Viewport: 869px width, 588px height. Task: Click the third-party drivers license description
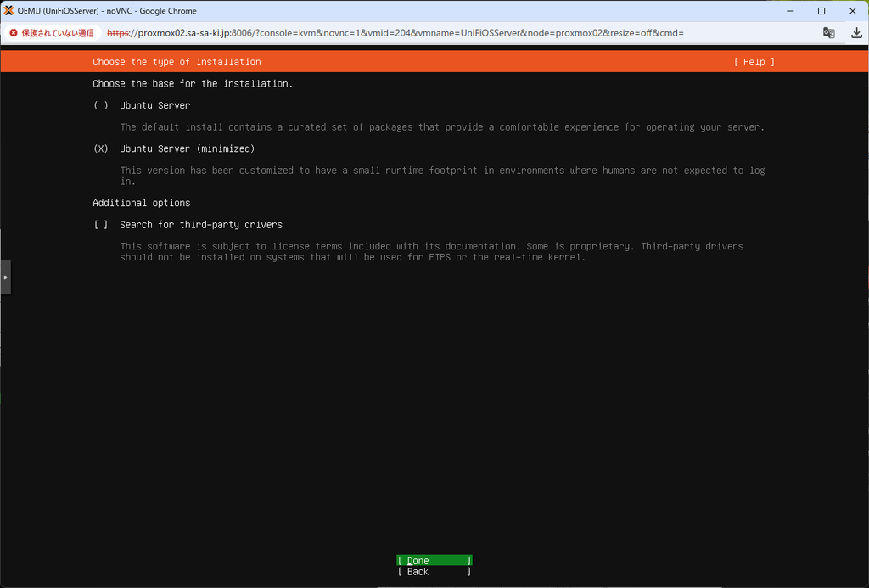[432, 252]
